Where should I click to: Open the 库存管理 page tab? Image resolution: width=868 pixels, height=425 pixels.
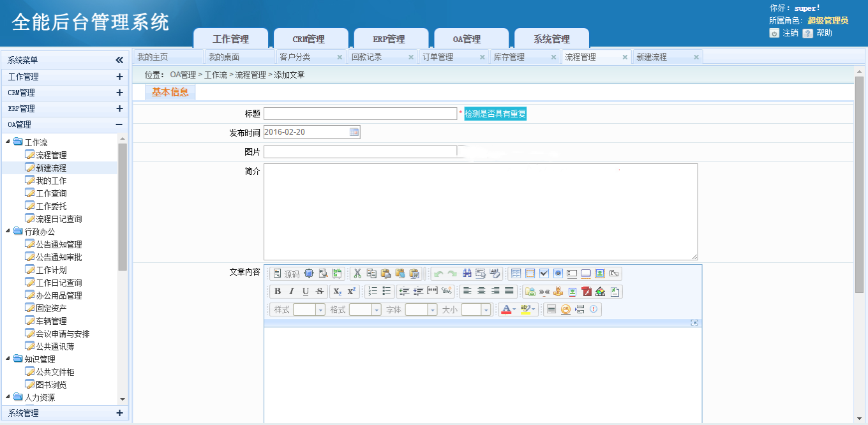(x=509, y=57)
